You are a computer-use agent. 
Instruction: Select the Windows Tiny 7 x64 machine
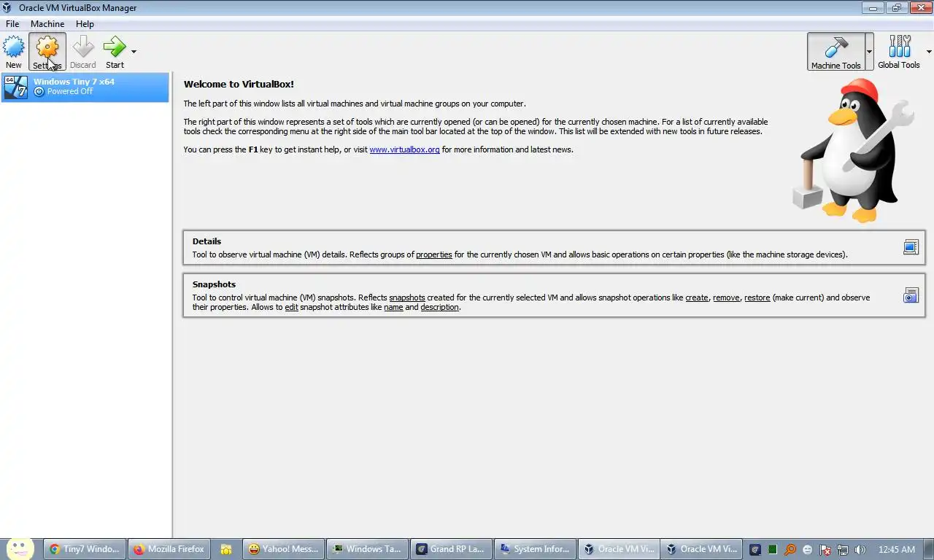[x=85, y=87]
